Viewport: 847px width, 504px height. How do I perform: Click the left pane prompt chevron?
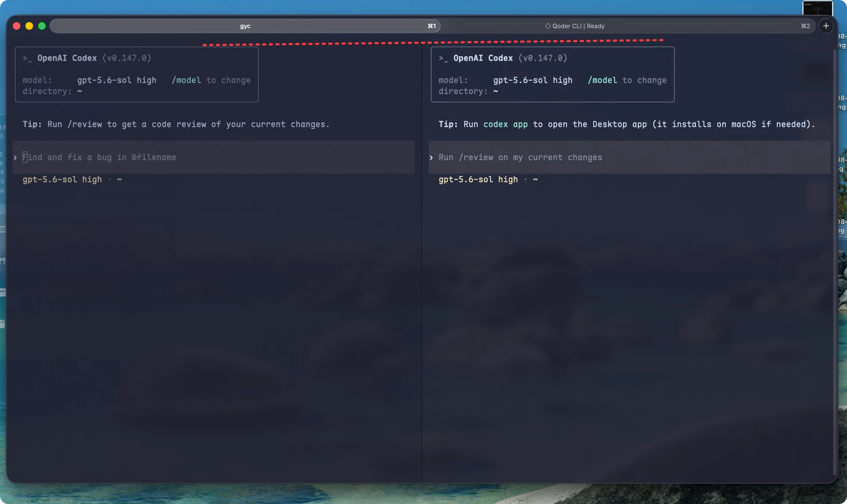[x=15, y=157]
